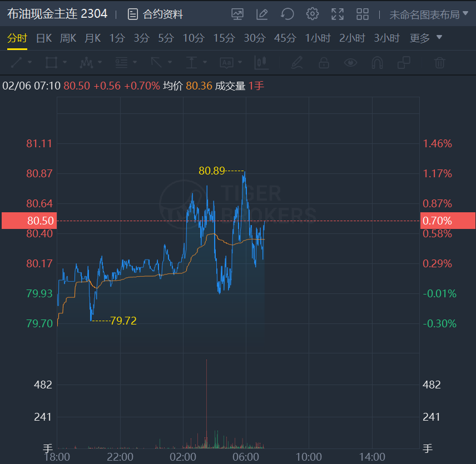Toggle the magnet snap mode icon
476x464 pixels.
pos(377,63)
